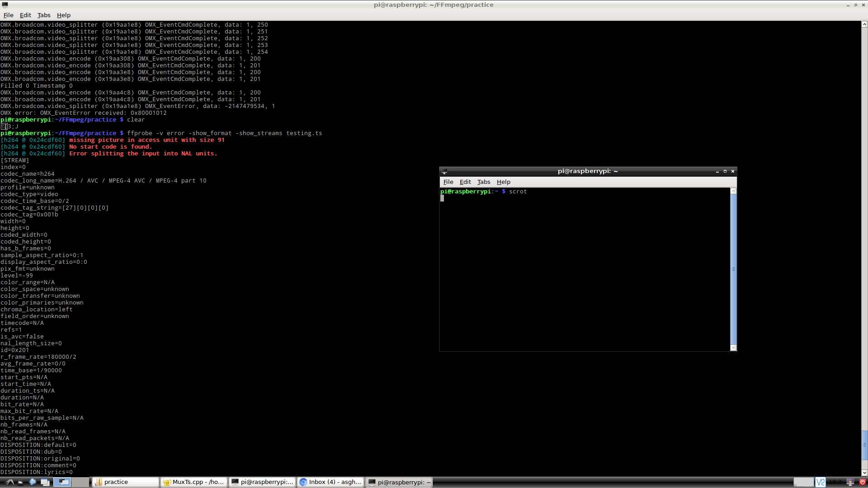Lock the screen using the tray lock icon
The image size is (868, 488).
point(850,482)
